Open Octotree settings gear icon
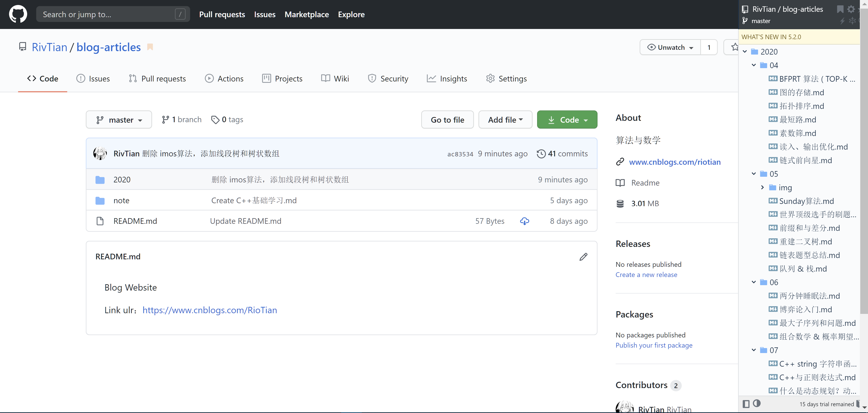 click(851, 9)
